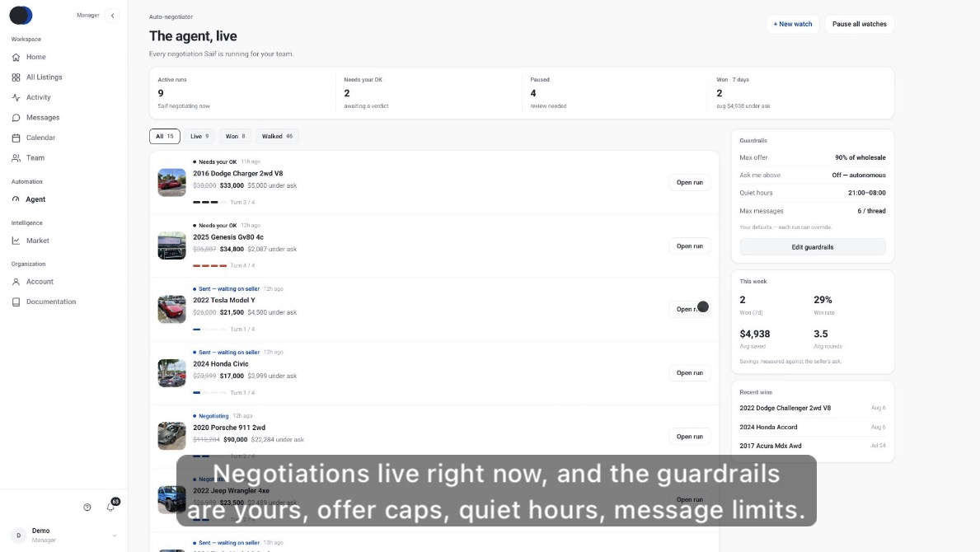Switch to the Walked 46 tab
This screenshot has width=980, height=552.
pyautogui.click(x=277, y=136)
